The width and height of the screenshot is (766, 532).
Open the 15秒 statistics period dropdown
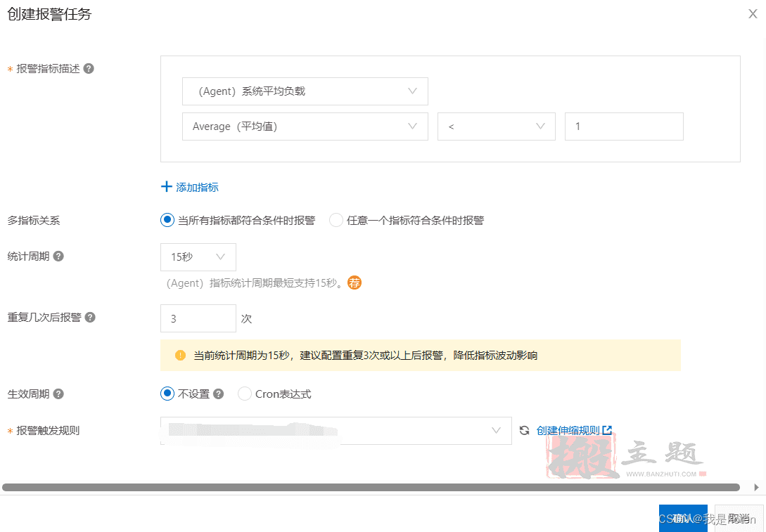coord(198,257)
